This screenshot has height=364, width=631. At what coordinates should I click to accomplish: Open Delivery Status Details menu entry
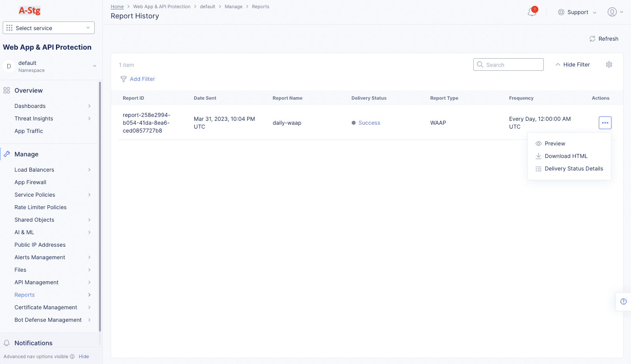click(x=573, y=169)
